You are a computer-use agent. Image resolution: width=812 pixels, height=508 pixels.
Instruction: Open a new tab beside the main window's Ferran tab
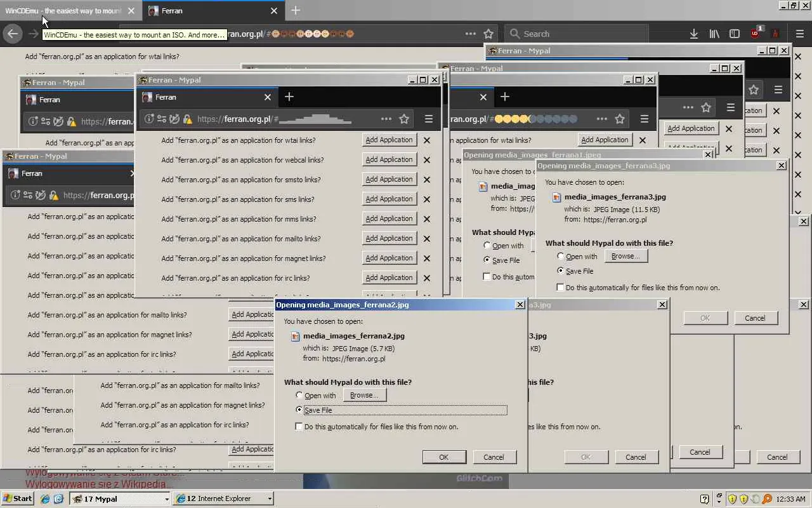click(x=296, y=10)
